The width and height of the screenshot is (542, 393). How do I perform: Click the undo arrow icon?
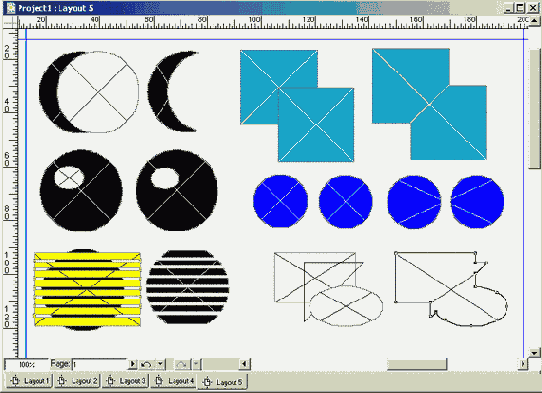147,364
